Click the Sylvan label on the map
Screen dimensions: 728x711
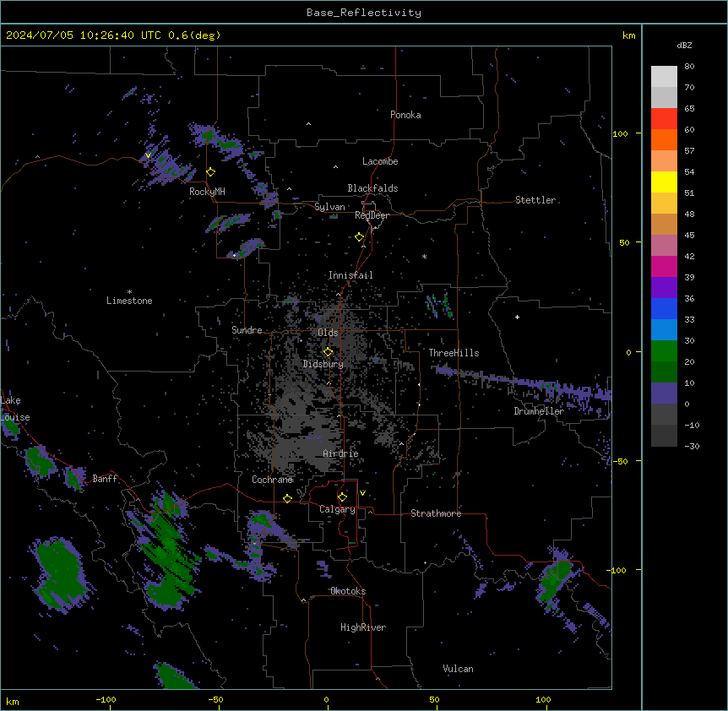(x=329, y=207)
